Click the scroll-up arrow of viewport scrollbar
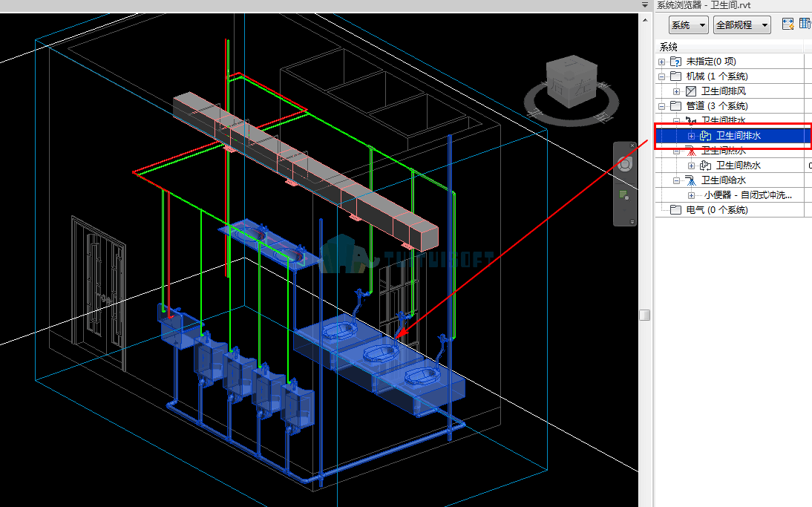 tap(645, 20)
